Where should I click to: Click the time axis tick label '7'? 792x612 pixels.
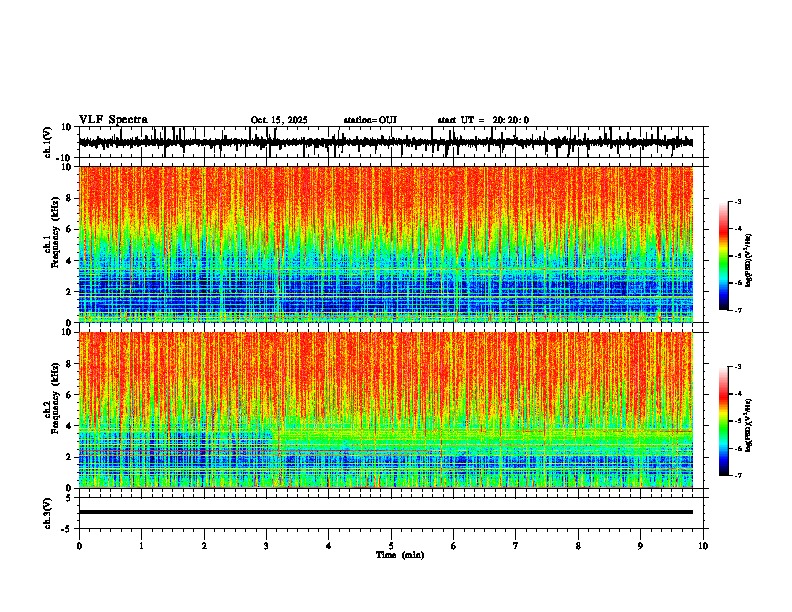tap(516, 546)
